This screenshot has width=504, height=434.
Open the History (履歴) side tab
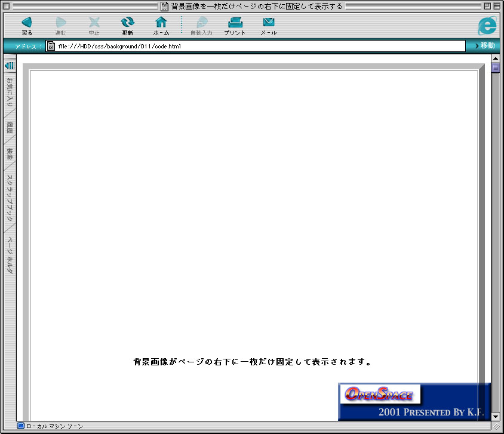click(10, 128)
